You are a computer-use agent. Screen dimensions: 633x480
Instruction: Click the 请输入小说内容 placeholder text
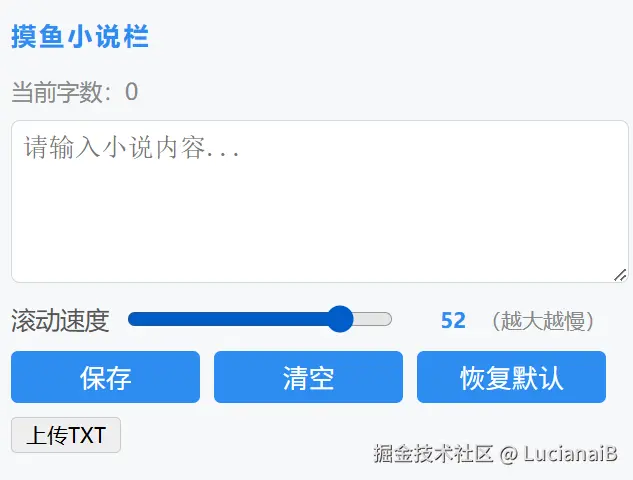132,147
